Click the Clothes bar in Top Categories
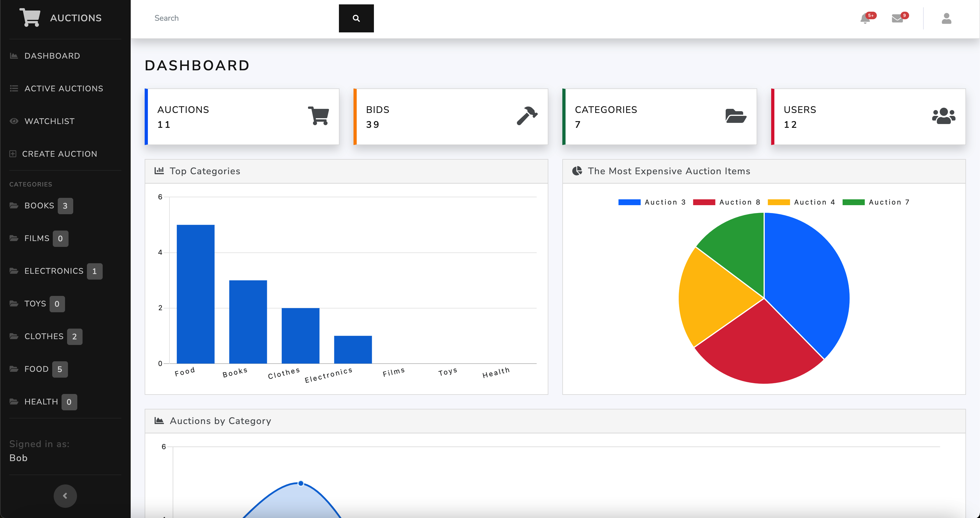Image resolution: width=980 pixels, height=518 pixels. tap(300, 336)
